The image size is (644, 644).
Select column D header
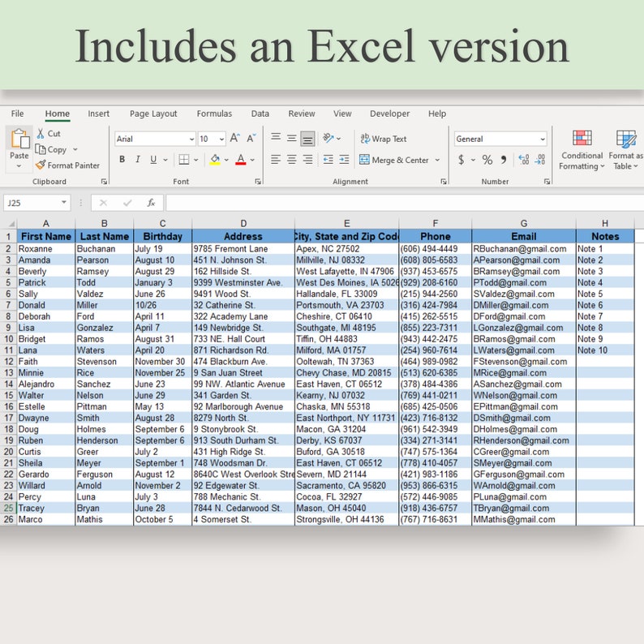(x=243, y=223)
